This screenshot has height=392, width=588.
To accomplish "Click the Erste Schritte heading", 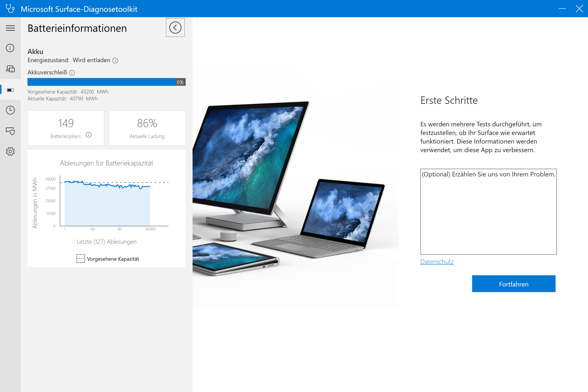I will tap(449, 100).
